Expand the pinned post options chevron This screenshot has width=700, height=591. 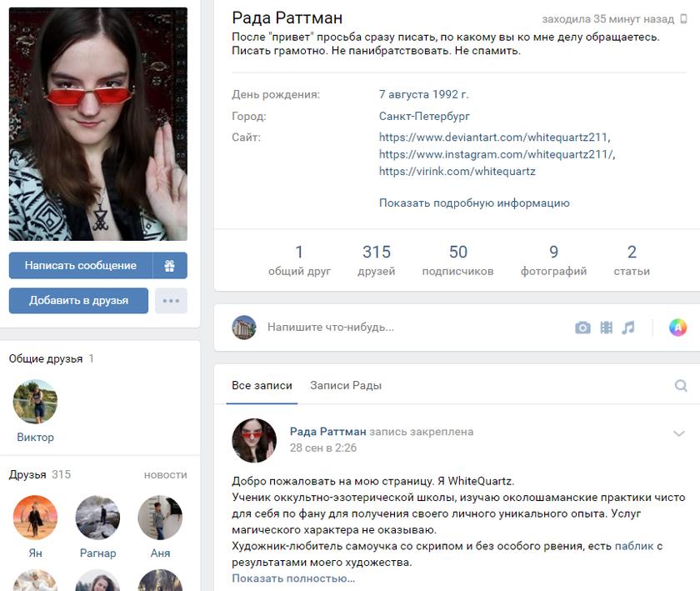point(679,433)
